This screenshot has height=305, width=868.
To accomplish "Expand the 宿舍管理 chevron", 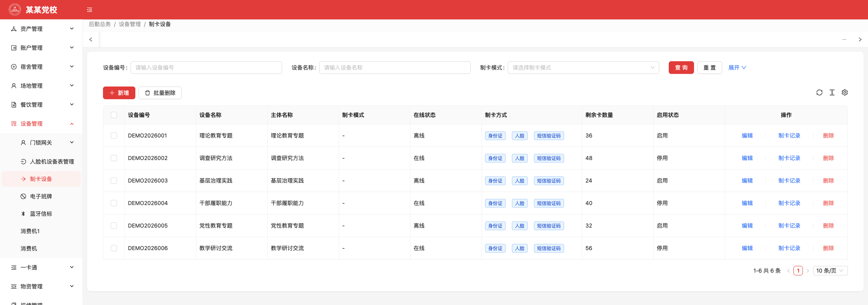I will tap(72, 66).
